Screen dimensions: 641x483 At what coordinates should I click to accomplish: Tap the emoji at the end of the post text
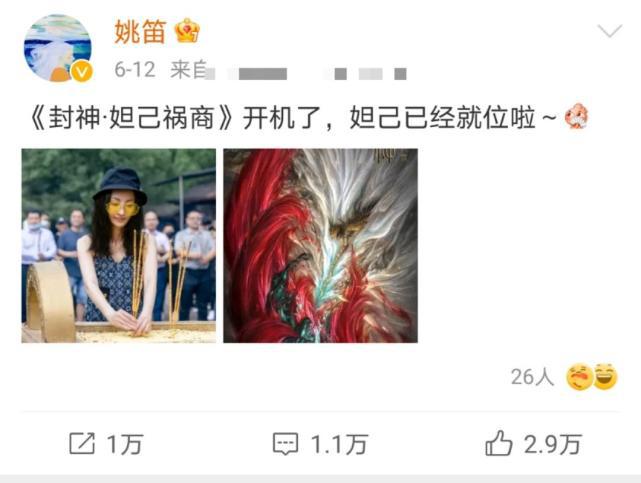pyautogui.click(x=576, y=116)
